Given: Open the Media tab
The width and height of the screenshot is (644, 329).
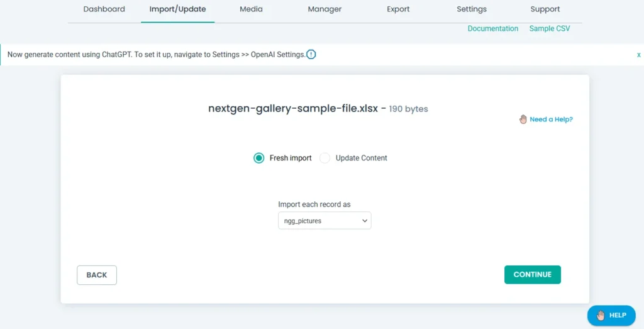Looking at the screenshot, I should (x=251, y=9).
